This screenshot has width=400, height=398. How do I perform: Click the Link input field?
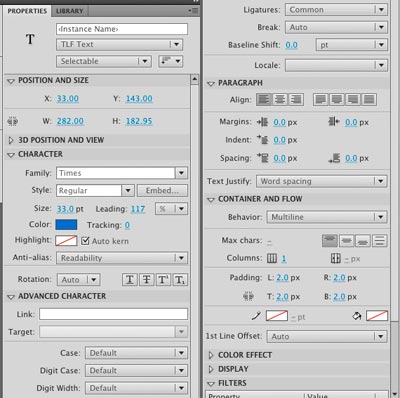[x=113, y=314]
